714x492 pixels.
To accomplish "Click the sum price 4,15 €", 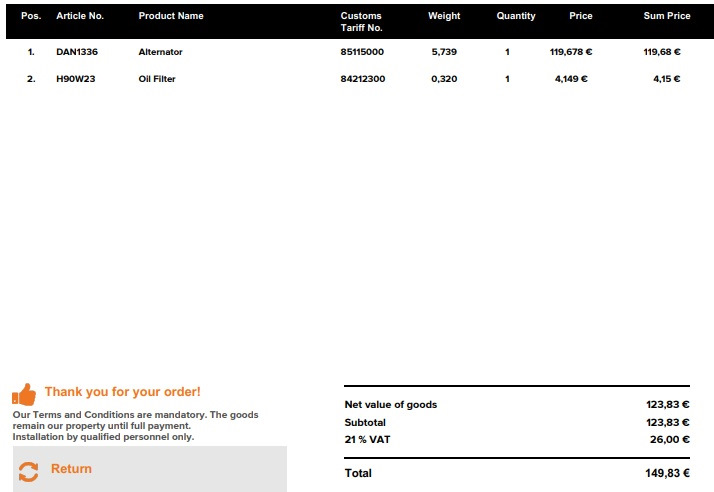I will click(x=667, y=79).
